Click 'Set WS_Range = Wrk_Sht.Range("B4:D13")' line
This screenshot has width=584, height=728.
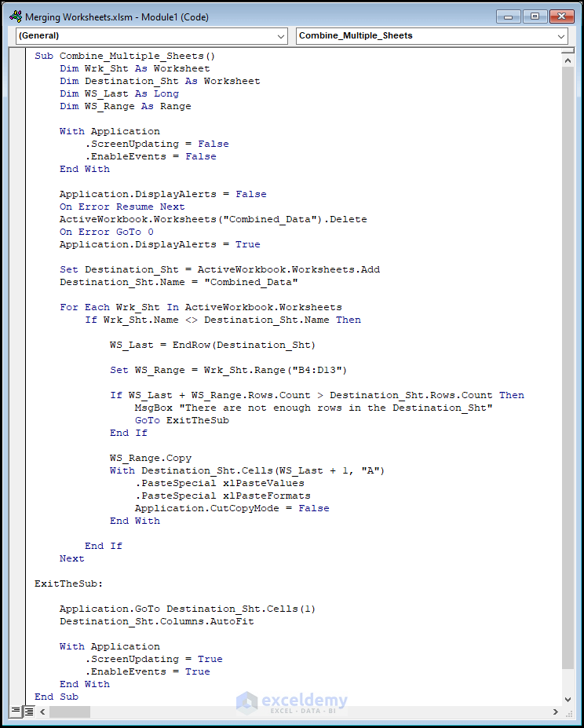click(x=228, y=369)
